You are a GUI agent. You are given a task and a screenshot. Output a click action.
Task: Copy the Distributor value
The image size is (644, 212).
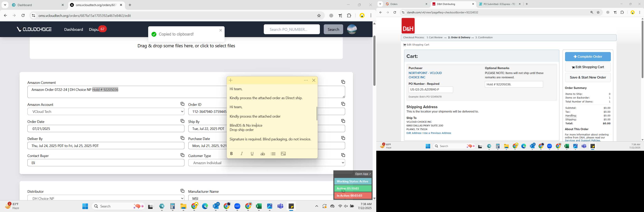click(x=182, y=191)
